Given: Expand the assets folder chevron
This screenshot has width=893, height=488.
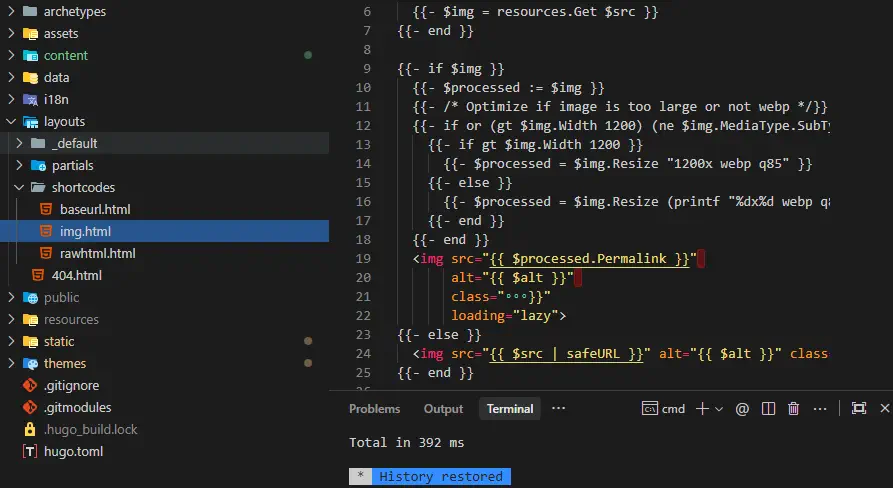Looking at the screenshot, I should [x=11, y=34].
